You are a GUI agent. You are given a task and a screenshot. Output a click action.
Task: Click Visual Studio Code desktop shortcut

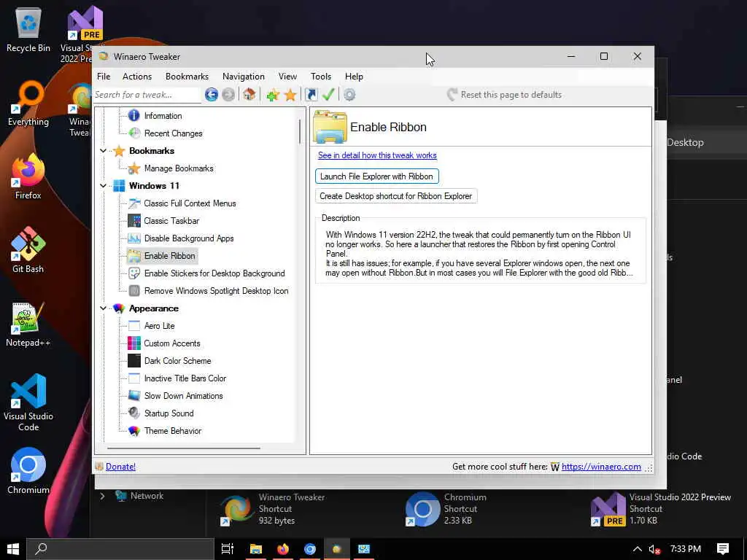coord(28,402)
